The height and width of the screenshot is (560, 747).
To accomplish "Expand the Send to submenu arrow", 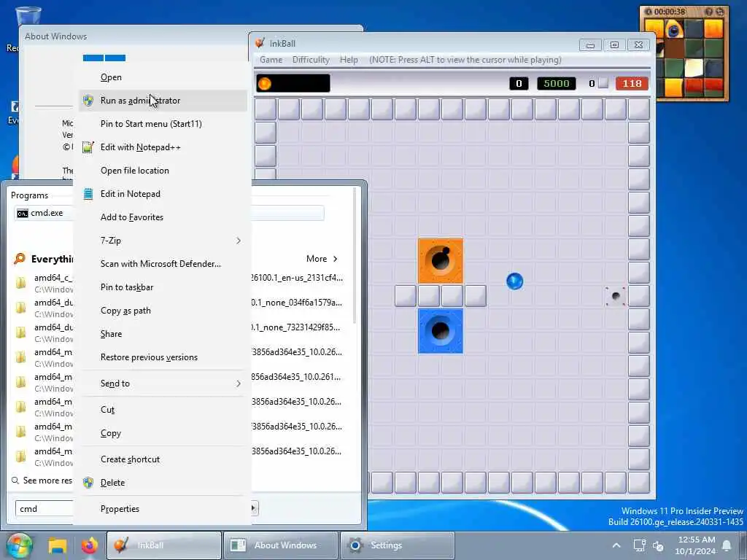I will [x=239, y=384].
